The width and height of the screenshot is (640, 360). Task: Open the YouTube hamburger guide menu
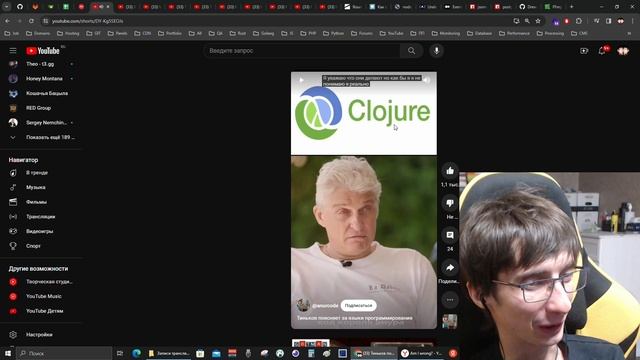point(13,51)
